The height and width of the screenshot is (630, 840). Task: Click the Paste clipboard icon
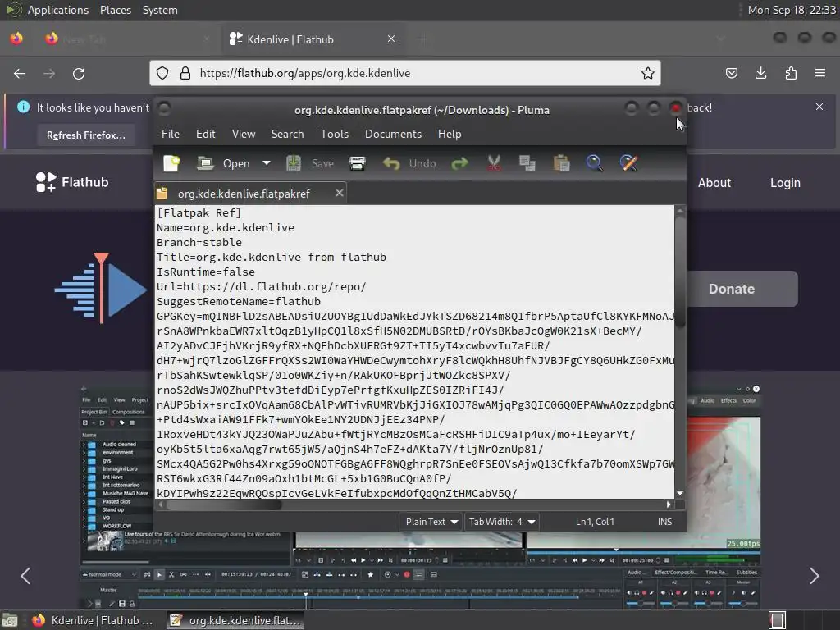[561, 163]
